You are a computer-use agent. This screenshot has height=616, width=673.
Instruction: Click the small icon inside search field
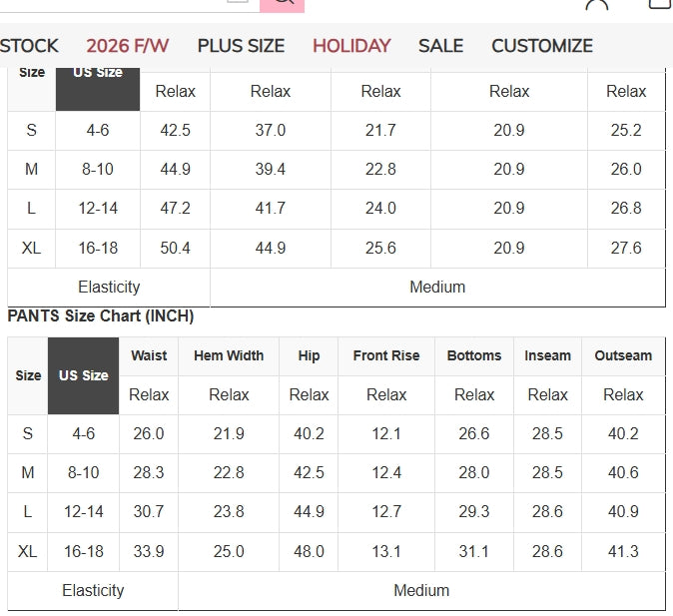coord(238,1)
